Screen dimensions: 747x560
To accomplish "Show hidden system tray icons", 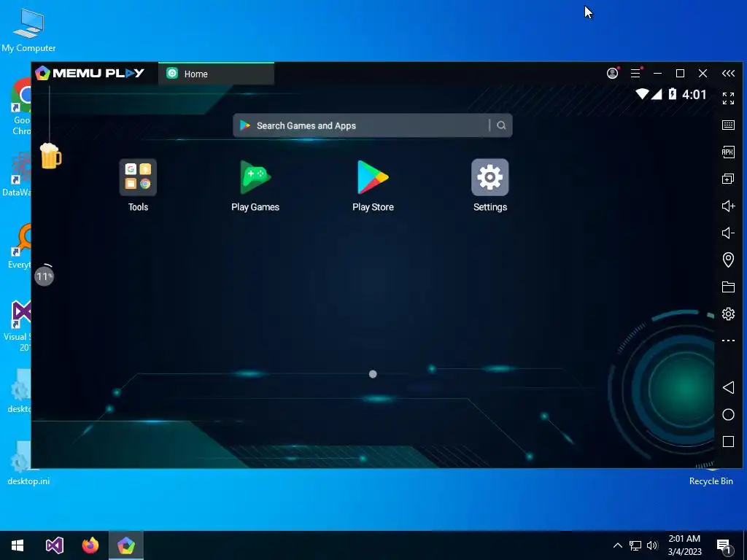I will pyautogui.click(x=617, y=545).
